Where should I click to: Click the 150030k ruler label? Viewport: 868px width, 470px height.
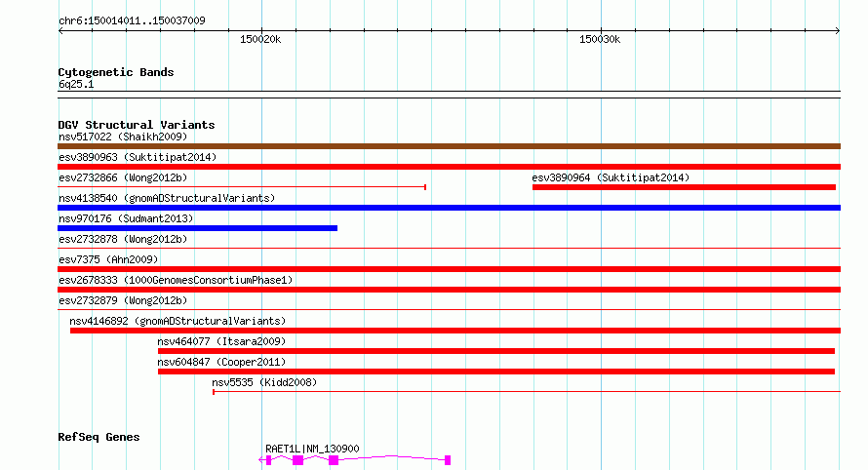(600, 39)
